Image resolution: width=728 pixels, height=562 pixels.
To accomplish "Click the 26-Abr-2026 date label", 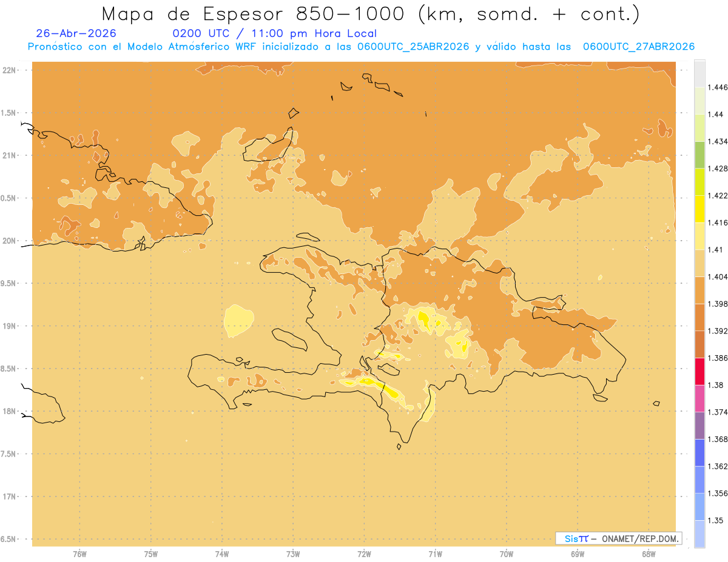I will pyautogui.click(x=76, y=33).
